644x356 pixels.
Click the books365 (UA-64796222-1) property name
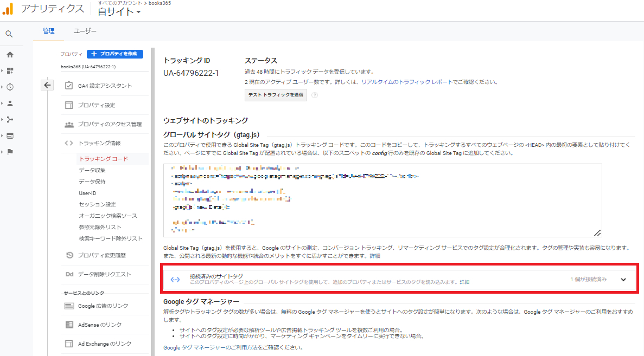click(88, 67)
